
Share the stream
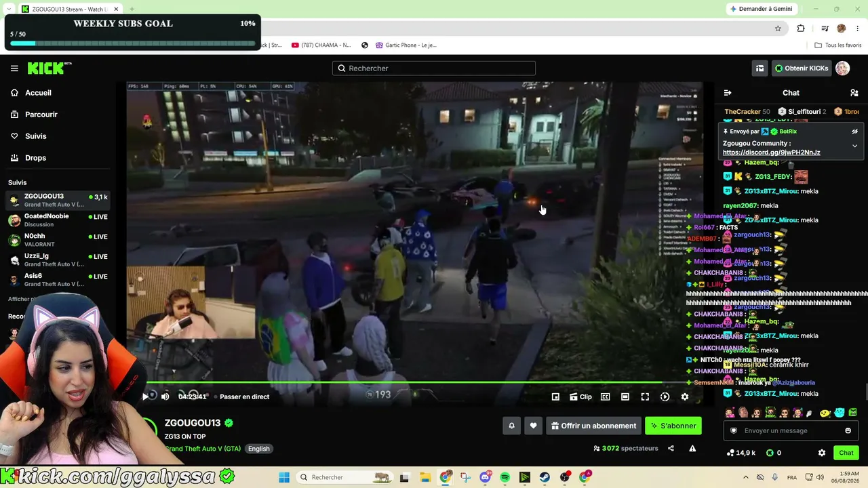[x=671, y=448]
